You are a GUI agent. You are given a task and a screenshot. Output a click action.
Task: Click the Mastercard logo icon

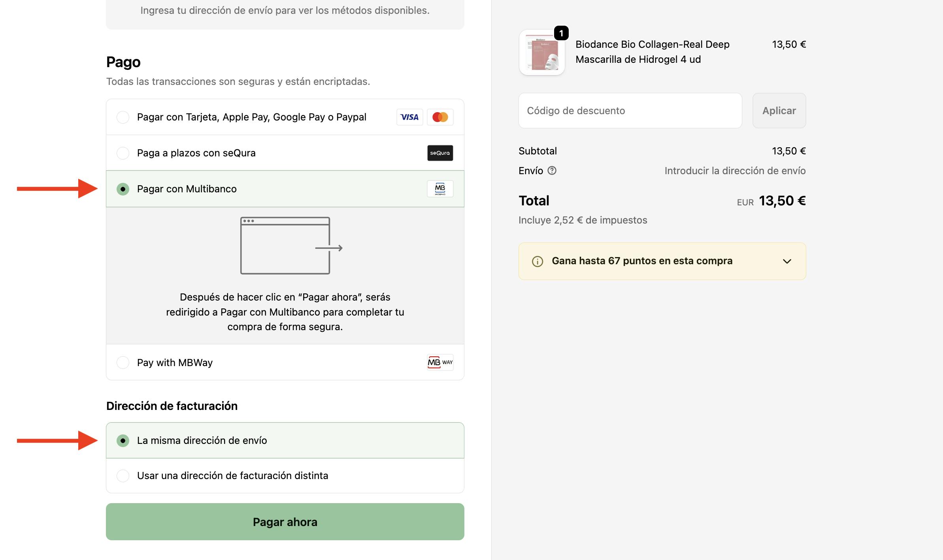coord(440,117)
